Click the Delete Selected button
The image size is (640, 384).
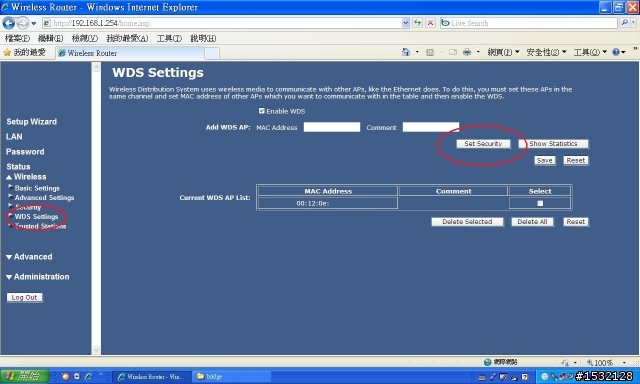(467, 222)
